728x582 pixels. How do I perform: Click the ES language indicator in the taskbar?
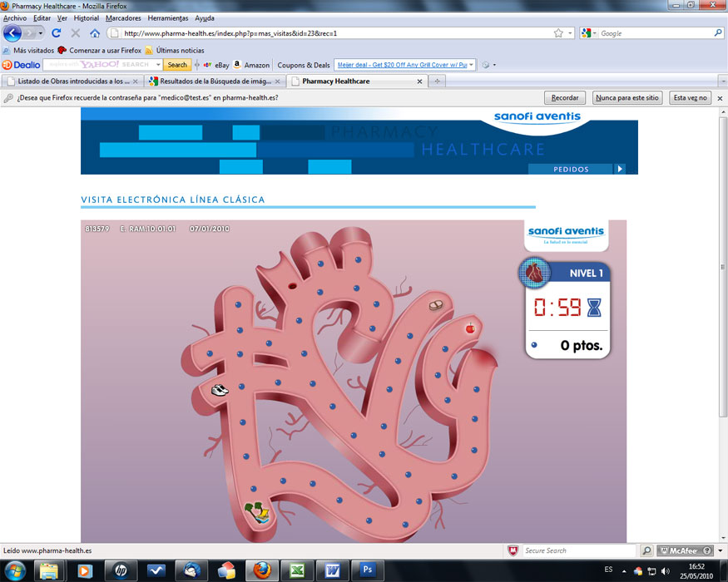[608, 570]
